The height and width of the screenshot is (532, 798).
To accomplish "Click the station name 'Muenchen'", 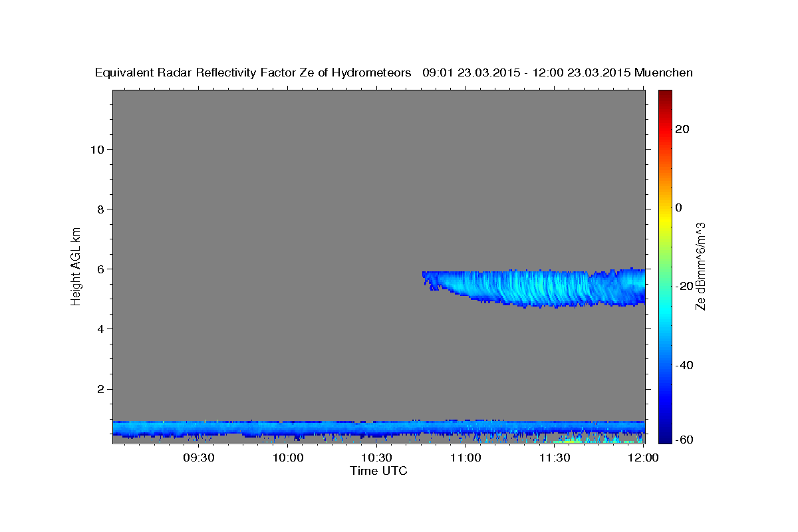I will click(664, 73).
